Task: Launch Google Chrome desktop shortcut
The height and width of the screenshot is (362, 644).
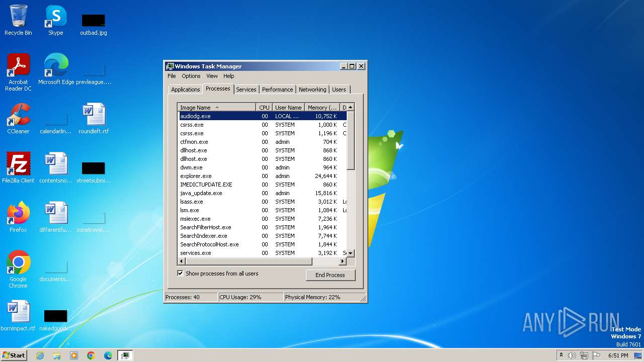Action: pyautogui.click(x=18, y=269)
